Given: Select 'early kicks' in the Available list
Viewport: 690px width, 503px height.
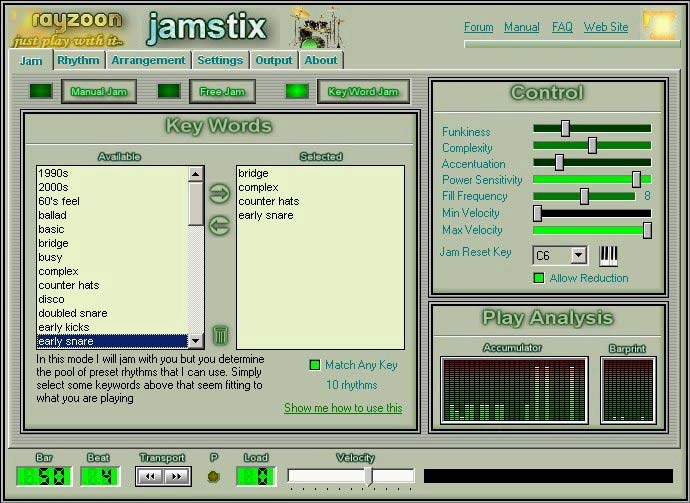Looking at the screenshot, I should tap(112, 327).
